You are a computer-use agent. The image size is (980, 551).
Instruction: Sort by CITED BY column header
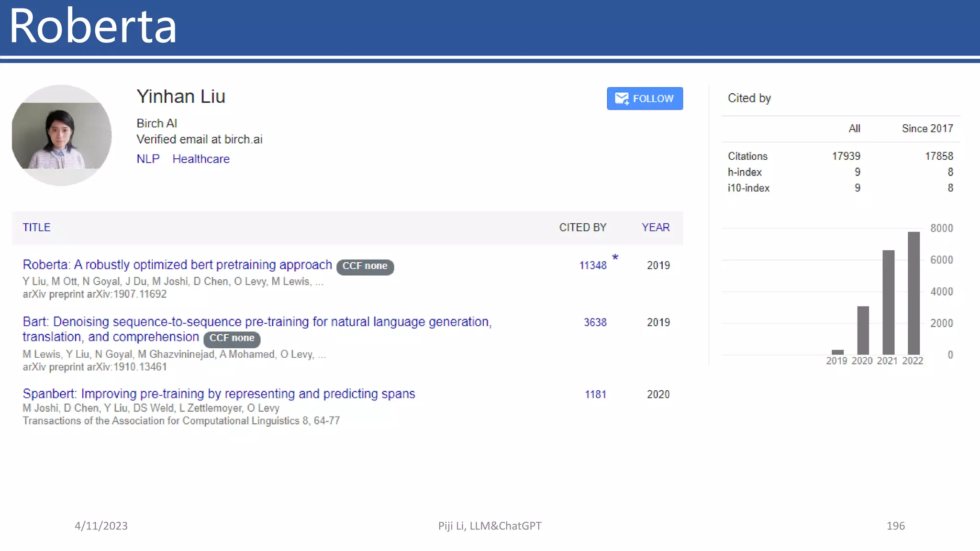[x=582, y=228]
